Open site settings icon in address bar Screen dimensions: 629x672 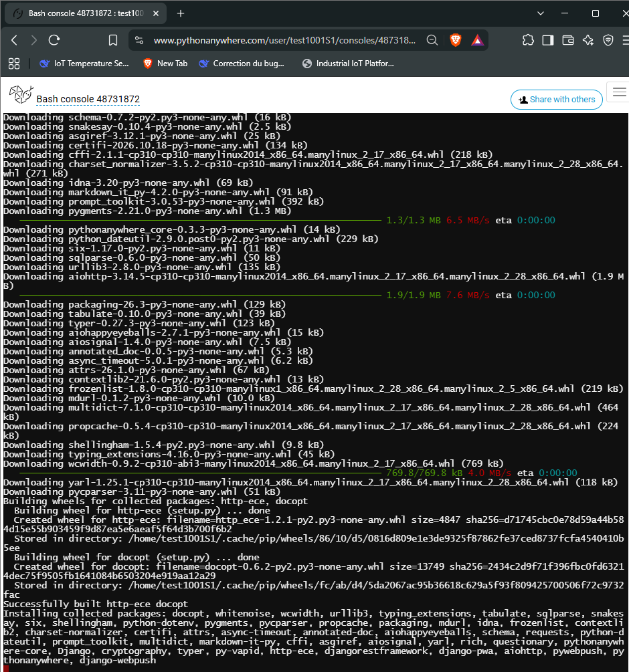[139, 40]
